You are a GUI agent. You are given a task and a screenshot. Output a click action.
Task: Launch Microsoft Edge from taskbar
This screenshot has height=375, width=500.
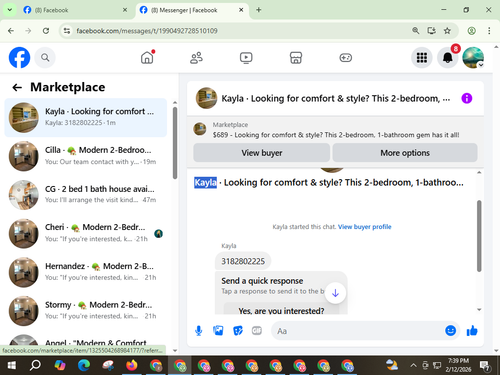tap(84, 366)
